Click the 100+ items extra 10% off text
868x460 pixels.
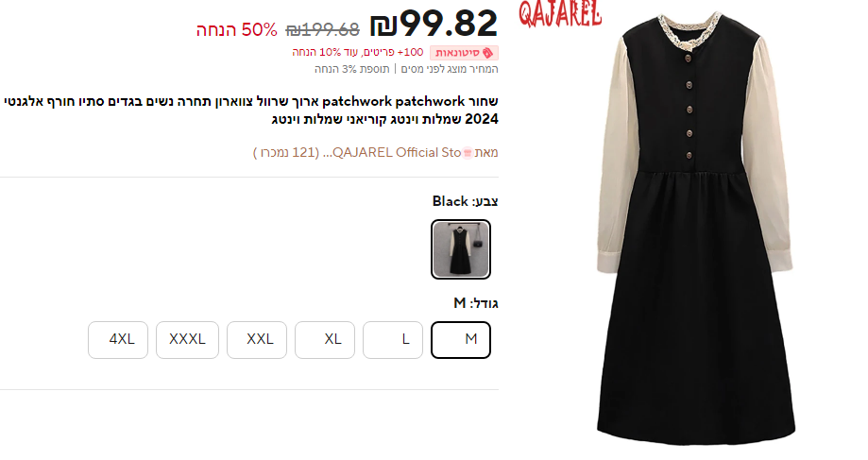pos(358,53)
